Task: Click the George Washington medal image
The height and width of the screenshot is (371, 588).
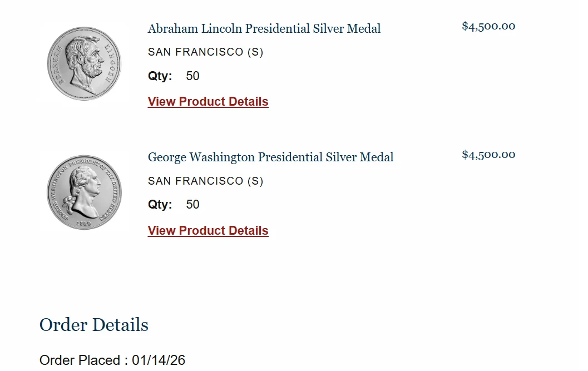Action: click(84, 192)
